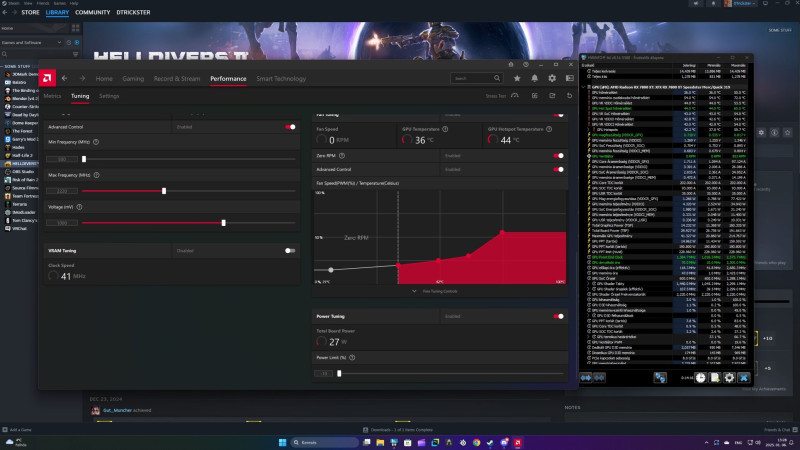The image size is (800, 450).
Task: Click Voltage info help icon
Action: tap(79, 207)
